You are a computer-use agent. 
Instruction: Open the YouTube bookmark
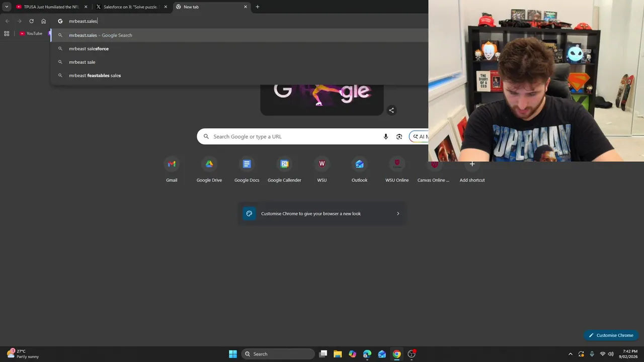click(31, 34)
